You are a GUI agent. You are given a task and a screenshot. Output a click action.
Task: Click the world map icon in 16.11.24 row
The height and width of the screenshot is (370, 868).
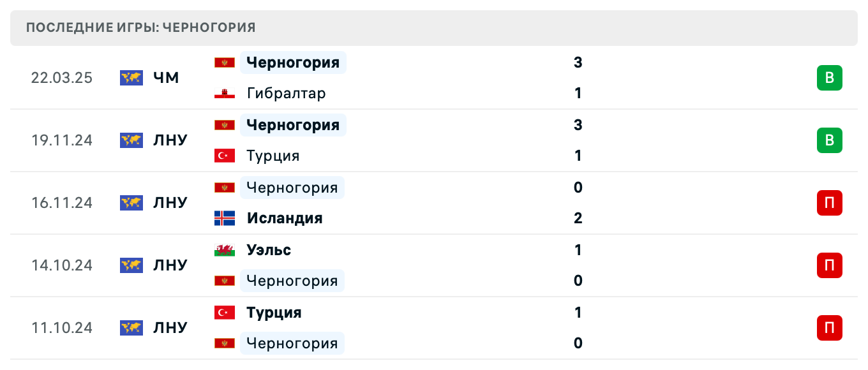[x=131, y=203]
